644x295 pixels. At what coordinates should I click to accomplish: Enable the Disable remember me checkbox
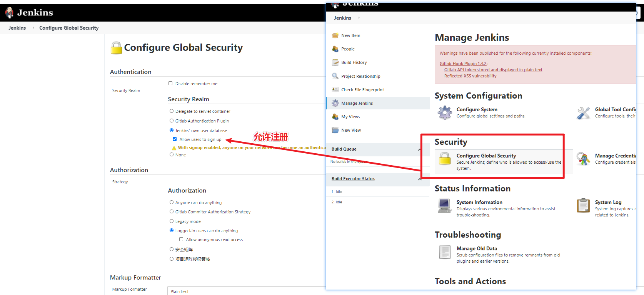(170, 83)
